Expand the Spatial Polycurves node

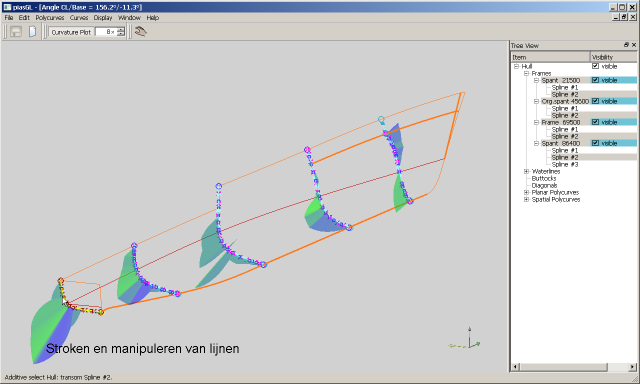click(x=527, y=200)
